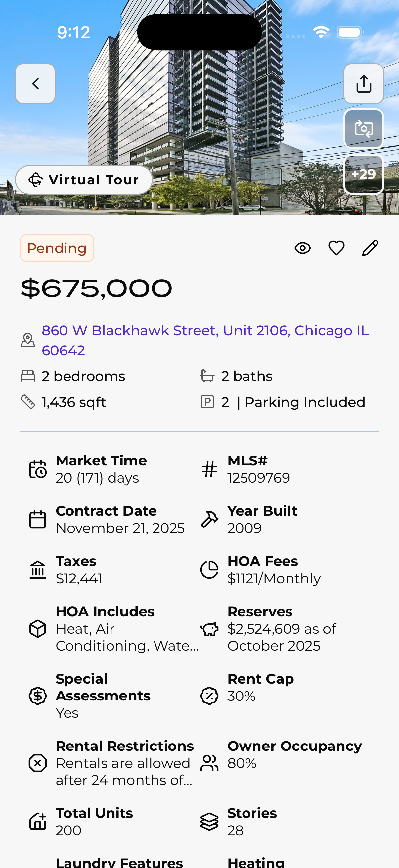This screenshot has height=868, width=399.
Task: Toggle the eye watch icon
Action: coord(302,248)
